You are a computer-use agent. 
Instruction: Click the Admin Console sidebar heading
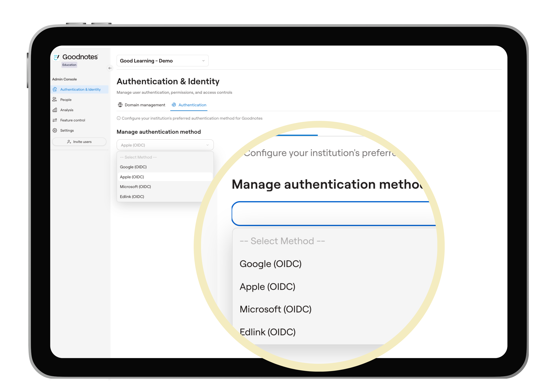click(x=65, y=79)
